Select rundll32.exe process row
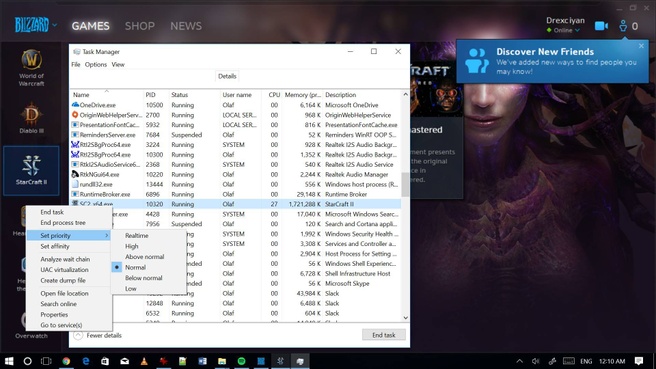 click(236, 184)
